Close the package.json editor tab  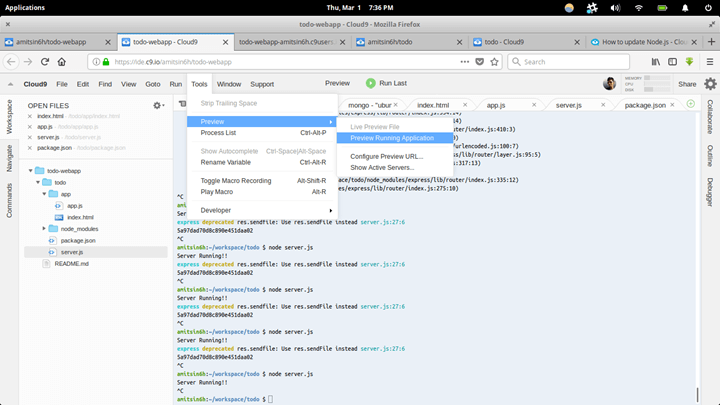pyautogui.click(x=672, y=105)
